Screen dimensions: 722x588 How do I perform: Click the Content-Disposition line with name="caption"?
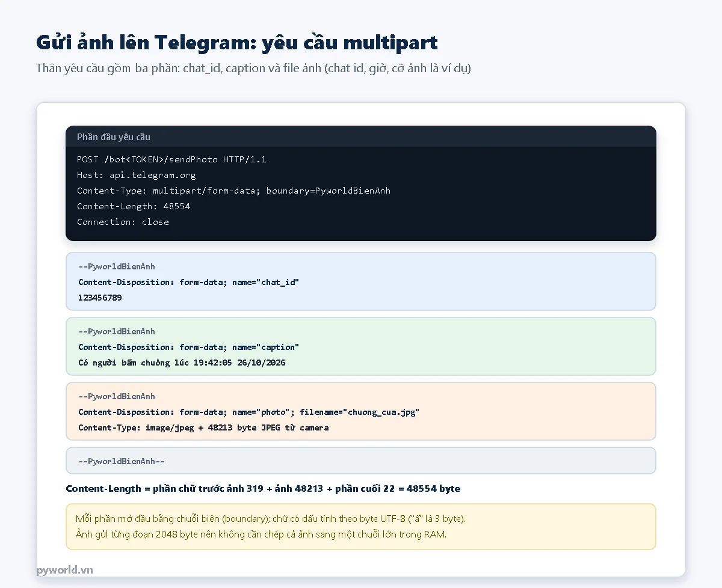pos(189,347)
